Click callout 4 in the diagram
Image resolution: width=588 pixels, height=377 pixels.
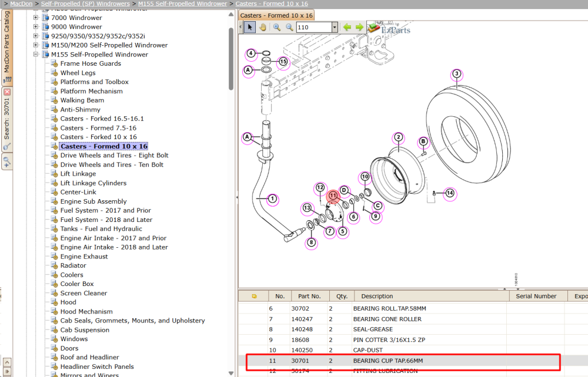pos(251,53)
